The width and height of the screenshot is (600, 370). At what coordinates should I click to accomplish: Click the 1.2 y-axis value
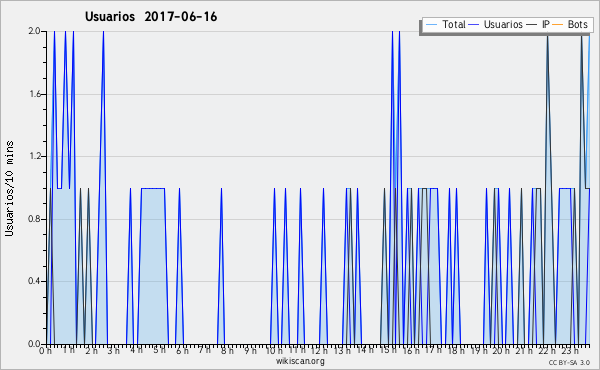[x=34, y=156]
